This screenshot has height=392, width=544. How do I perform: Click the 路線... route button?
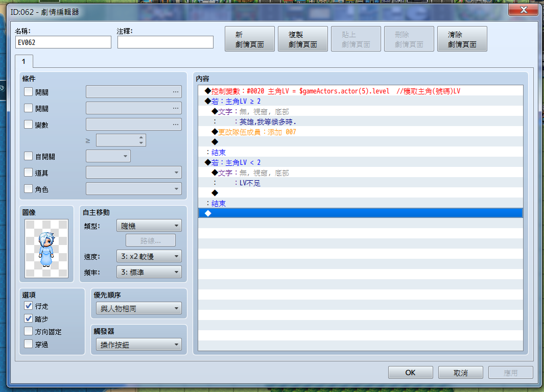point(151,240)
